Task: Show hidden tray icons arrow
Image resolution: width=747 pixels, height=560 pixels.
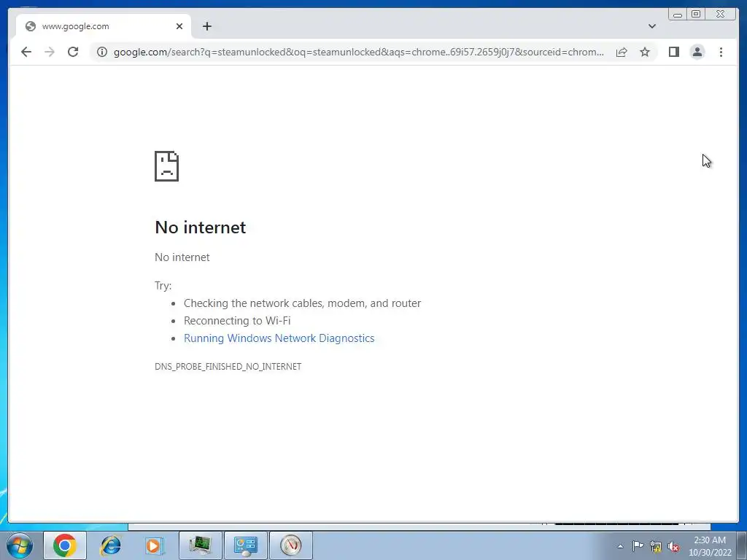Action: (620, 546)
